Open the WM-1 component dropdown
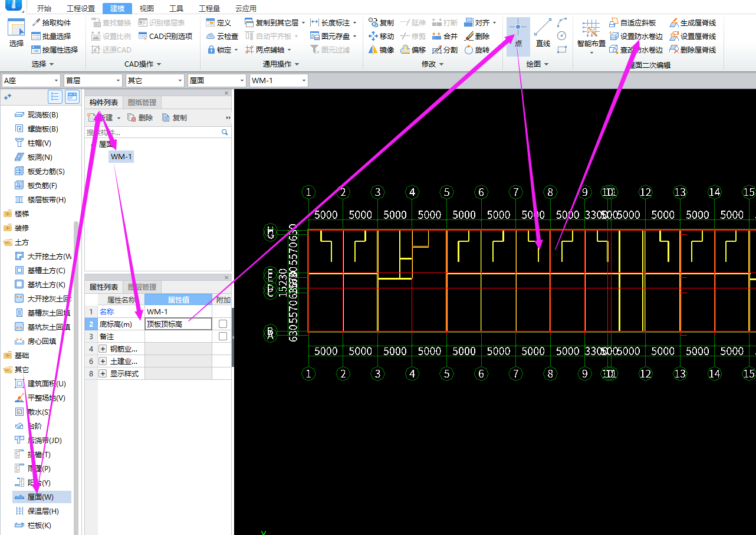Viewport: 756px width, 535px height. [x=278, y=80]
